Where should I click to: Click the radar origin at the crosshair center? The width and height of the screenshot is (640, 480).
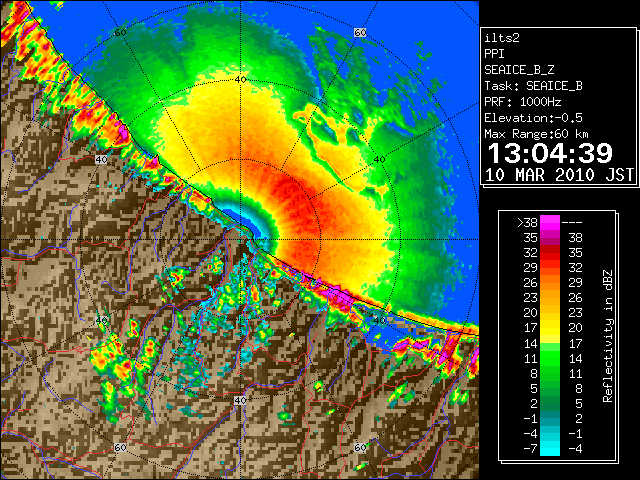click(240, 239)
